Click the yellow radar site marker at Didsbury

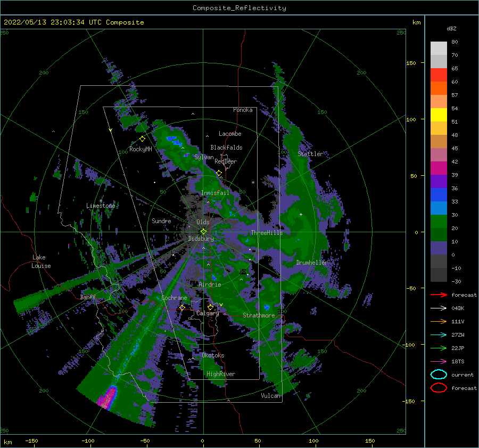coord(203,232)
